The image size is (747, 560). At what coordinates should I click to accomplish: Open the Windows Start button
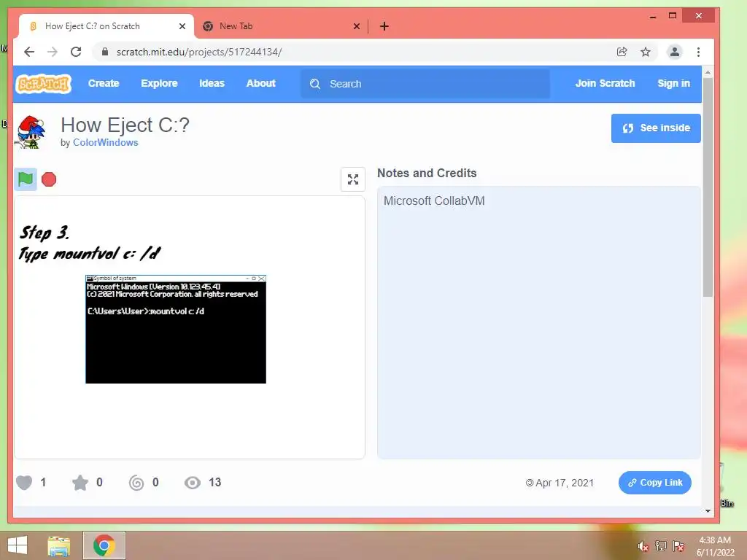pyautogui.click(x=18, y=545)
